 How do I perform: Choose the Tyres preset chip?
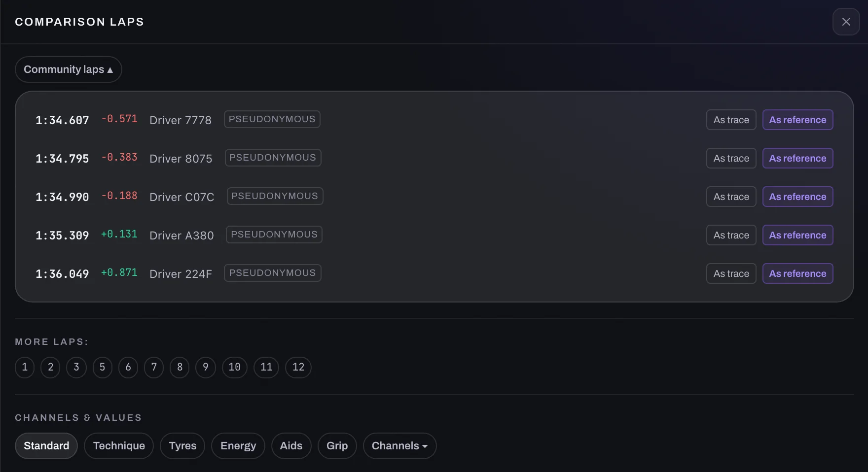pyautogui.click(x=182, y=446)
